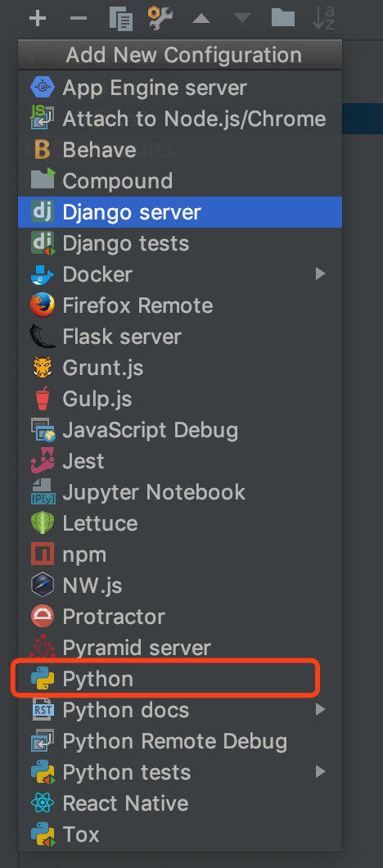Click the Sort alphabetically a-z icon
383x868 pixels.
[x=324, y=18]
